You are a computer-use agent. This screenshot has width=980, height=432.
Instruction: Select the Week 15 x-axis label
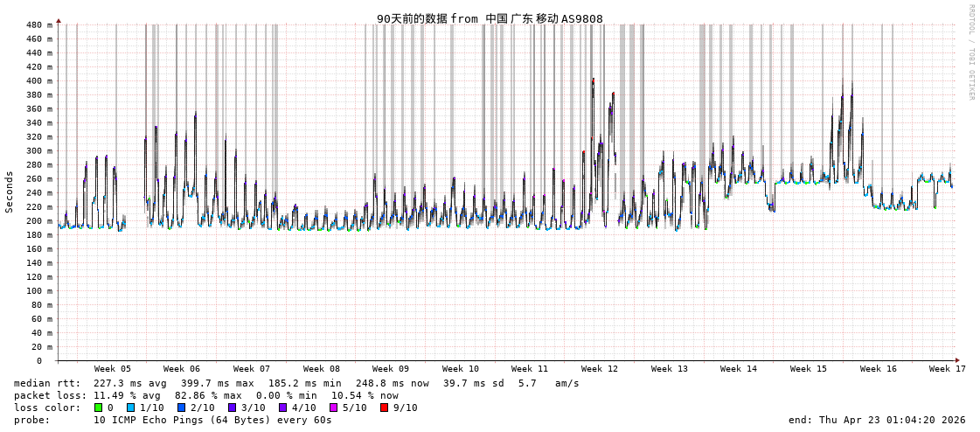tap(809, 369)
